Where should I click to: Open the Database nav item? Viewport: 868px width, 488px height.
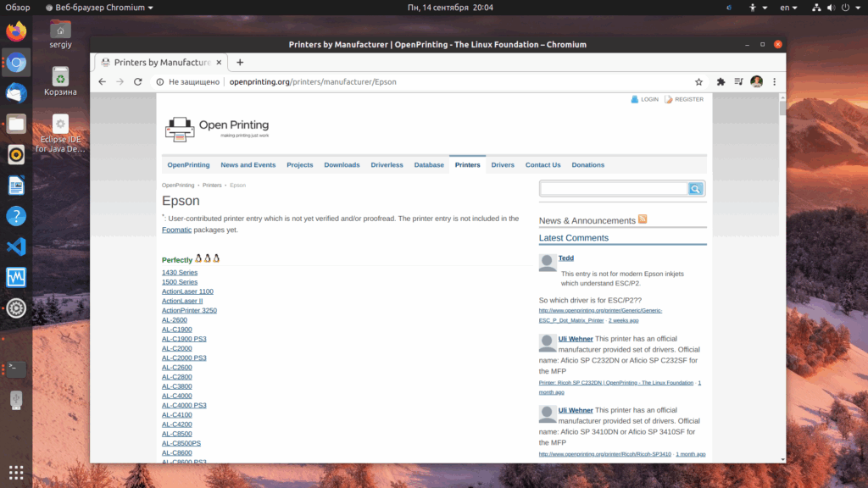[429, 165]
